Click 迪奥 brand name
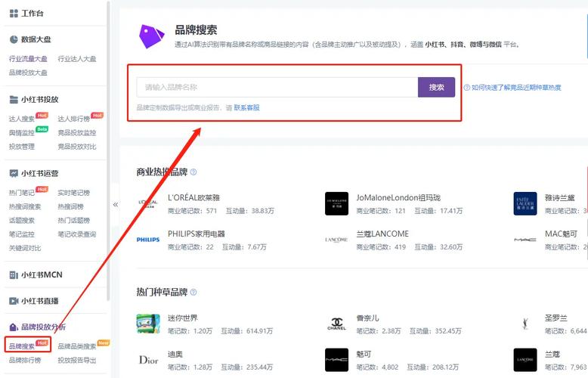The width and height of the screenshot is (588, 378). point(175,354)
